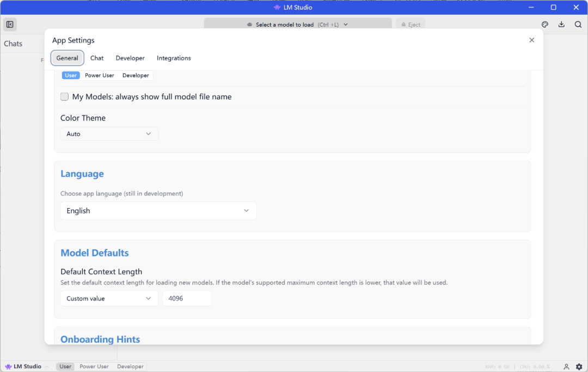Enable always show full model file name
This screenshot has width=588, height=372.
(64, 97)
